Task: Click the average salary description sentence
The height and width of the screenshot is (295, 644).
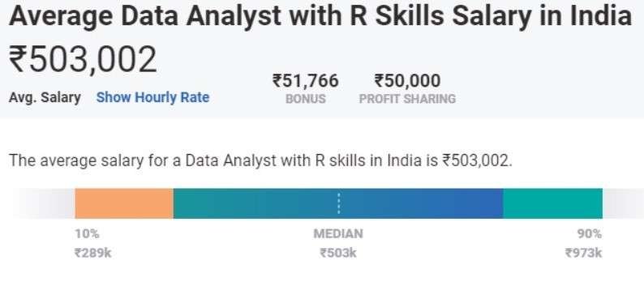Action: [x=261, y=160]
